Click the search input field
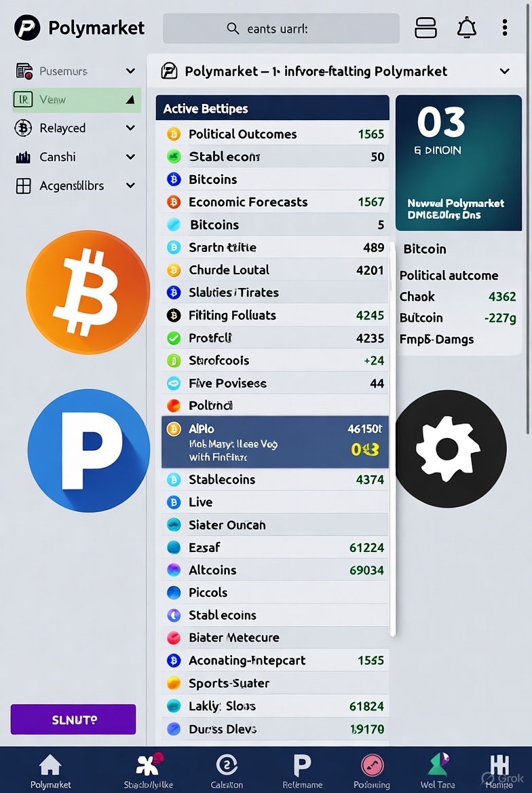The height and width of the screenshot is (793, 532). [281, 29]
